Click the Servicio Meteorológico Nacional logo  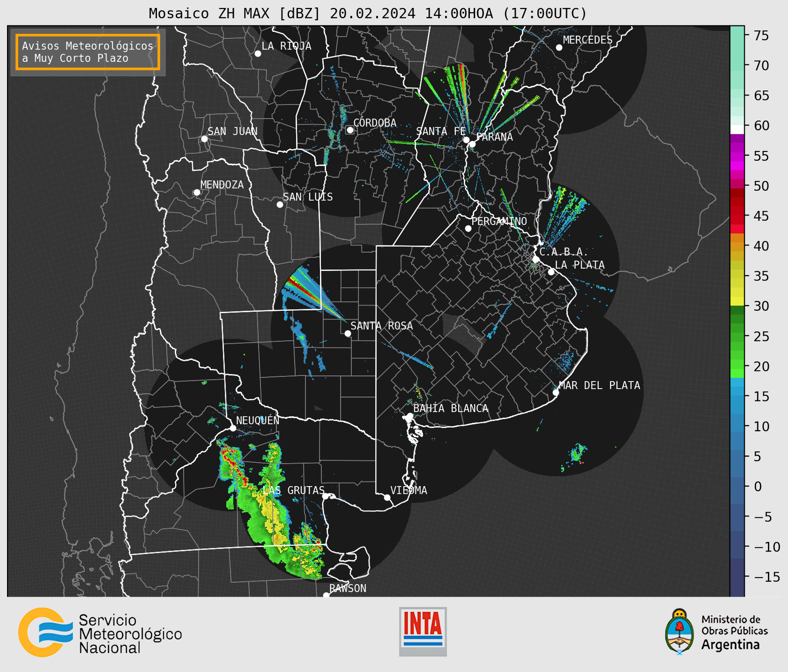click(100, 632)
